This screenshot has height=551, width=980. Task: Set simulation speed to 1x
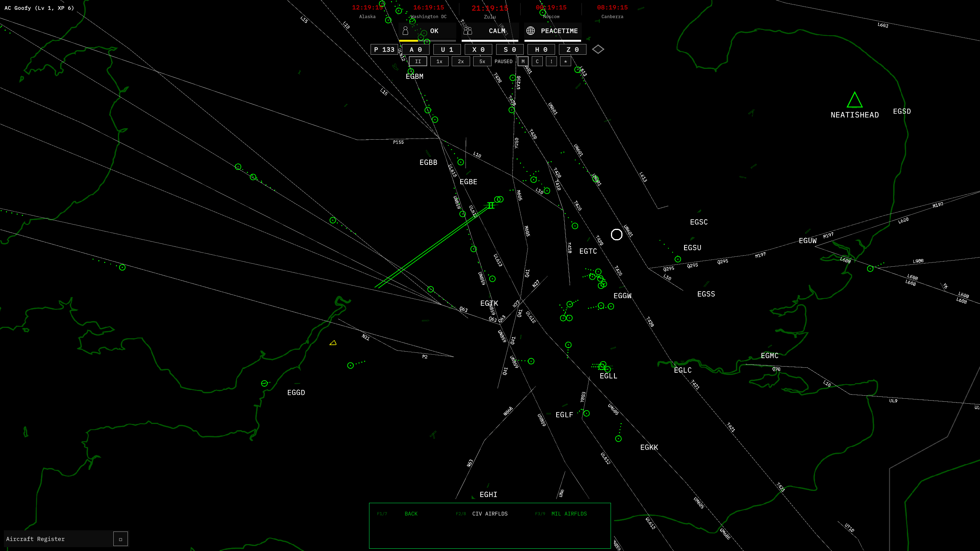coord(439,61)
